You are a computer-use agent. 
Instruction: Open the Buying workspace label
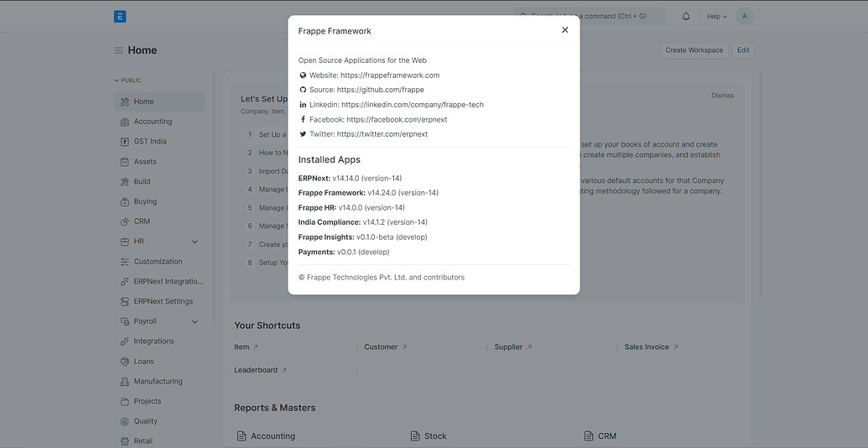pyautogui.click(x=145, y=201)
